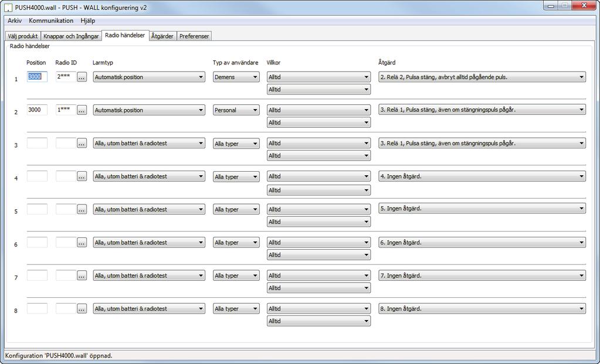
Task: Select the Radio händelser tab
Action: click(x=125, y=35)
